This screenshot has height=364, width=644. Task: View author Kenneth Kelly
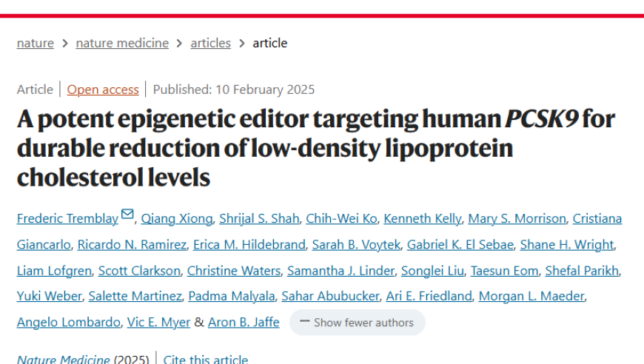[422, 219]
